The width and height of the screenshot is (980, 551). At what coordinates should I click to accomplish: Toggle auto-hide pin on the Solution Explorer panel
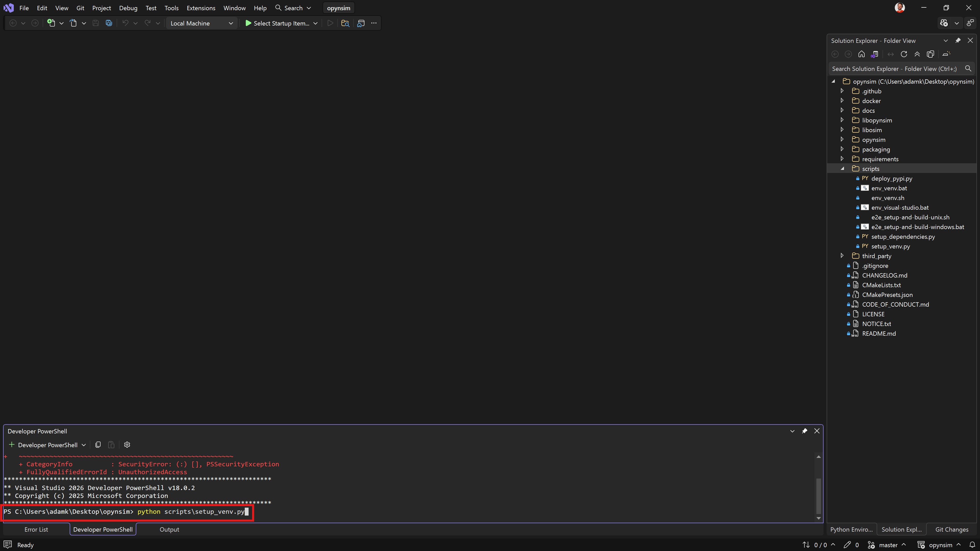click(x=958, y=41)
